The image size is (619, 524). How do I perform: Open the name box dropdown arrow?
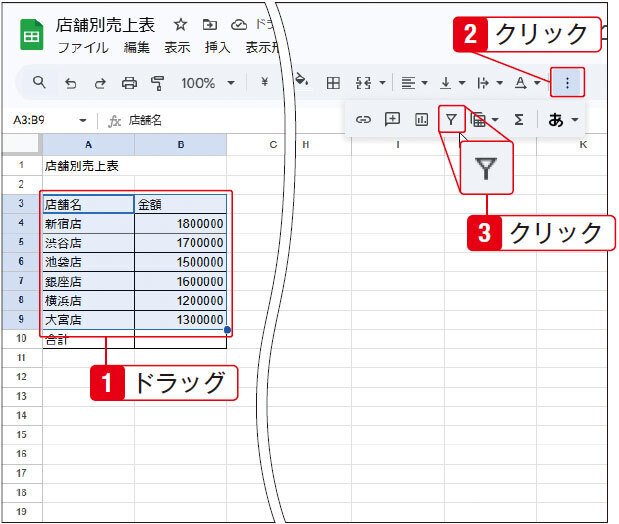tap(83, 120)
